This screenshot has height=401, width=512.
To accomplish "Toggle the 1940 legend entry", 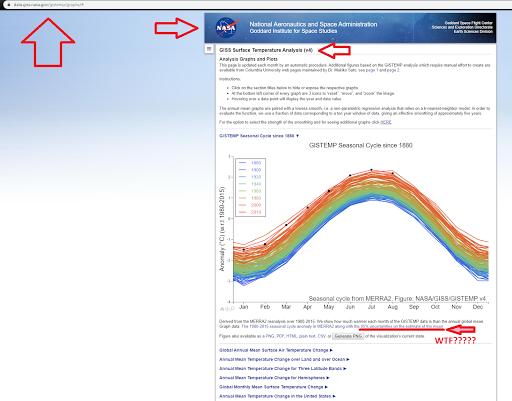I will point(250,184).
